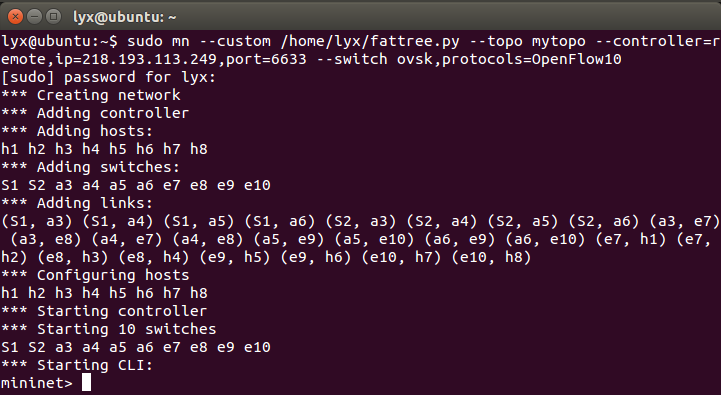Click '*** Starting 10 switches' line
Screen dimensions: 721x395
pyautogui.click(x=109, y=329)
